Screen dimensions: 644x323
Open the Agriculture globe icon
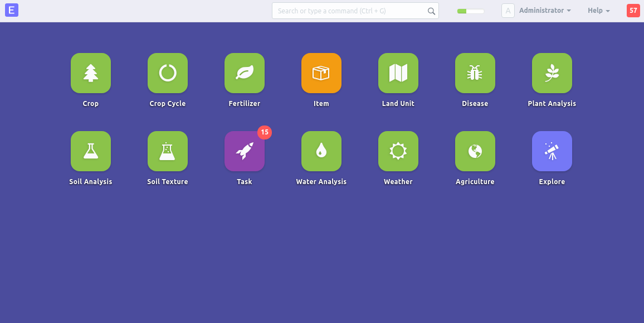click(x=475, y=151)
